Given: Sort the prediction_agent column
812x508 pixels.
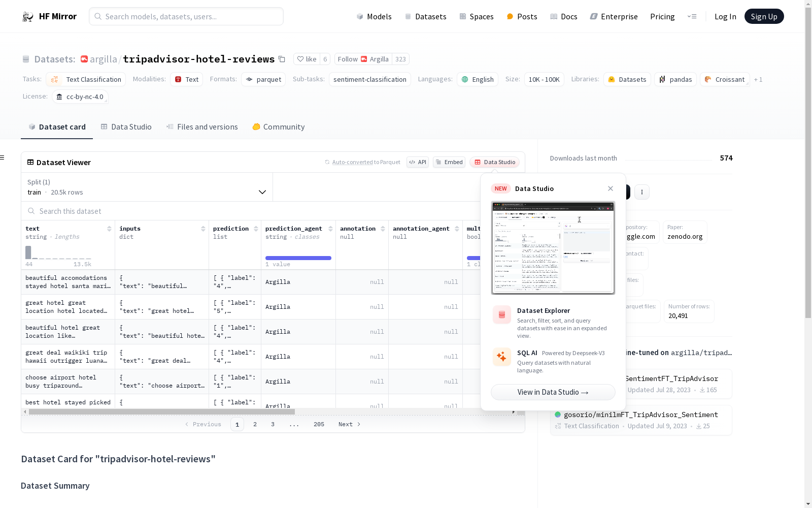Looking at the screenshot, I should (x=330, y=229).
